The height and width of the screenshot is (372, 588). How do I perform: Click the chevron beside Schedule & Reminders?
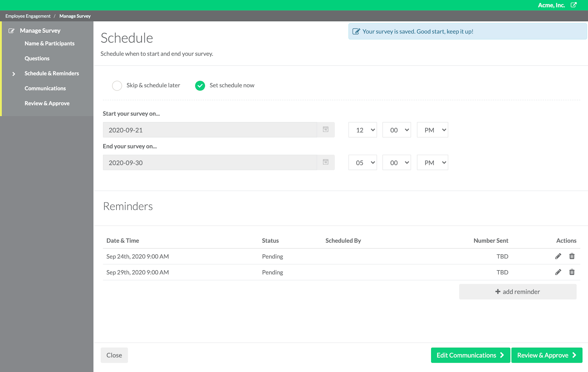14,74
